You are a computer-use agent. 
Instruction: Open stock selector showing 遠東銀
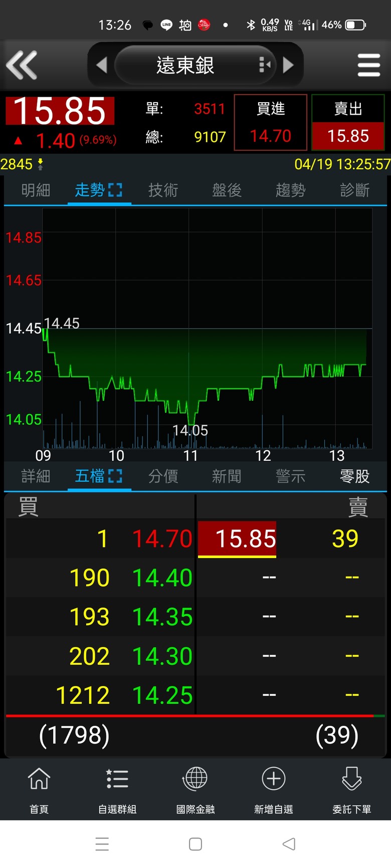click(x=195, y=65)
